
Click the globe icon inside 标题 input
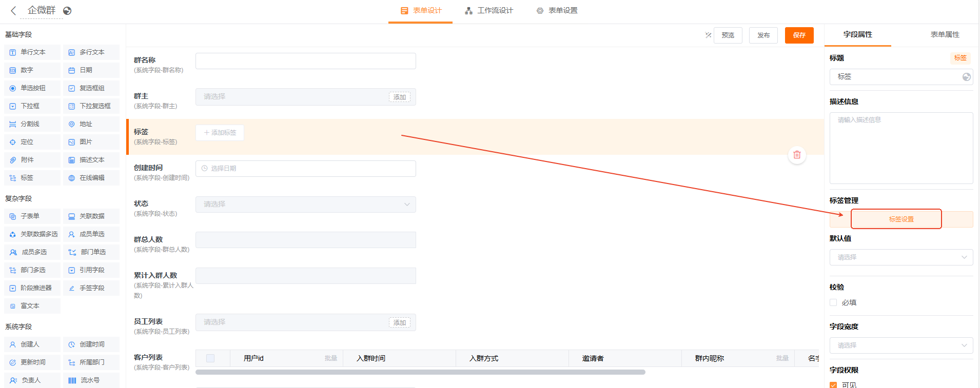tap(966, 77)
